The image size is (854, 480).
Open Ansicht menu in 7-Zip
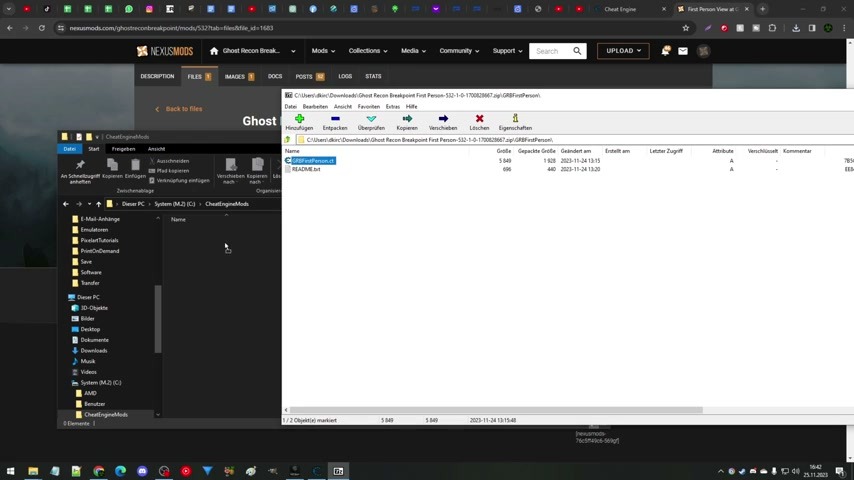343,107
